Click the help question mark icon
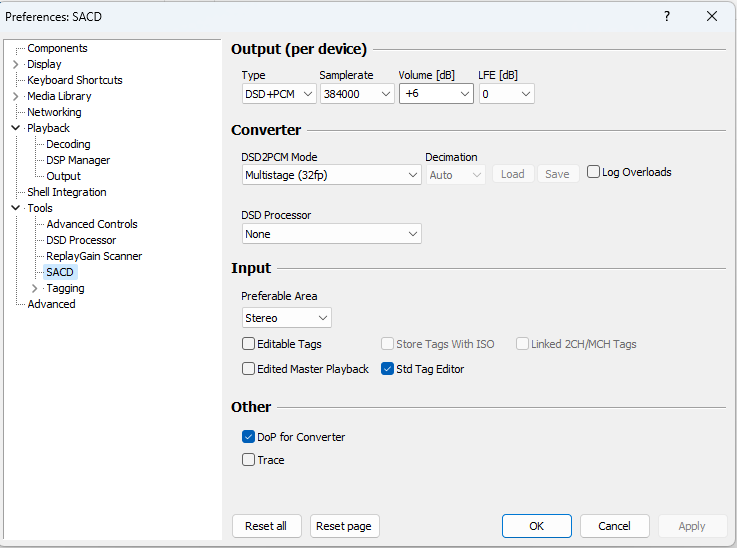 (667, 17)
